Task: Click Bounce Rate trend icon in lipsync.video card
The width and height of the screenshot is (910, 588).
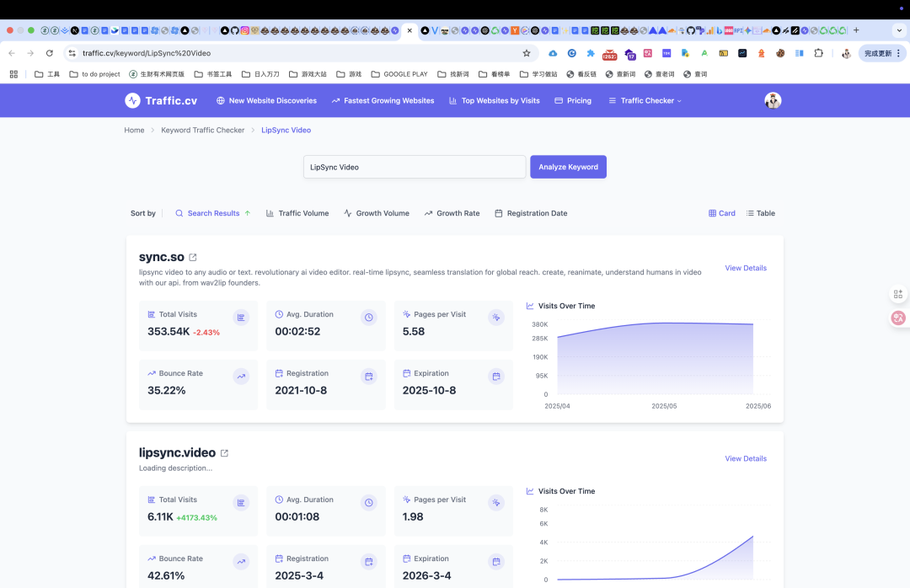Action: [x=241, y=562]
